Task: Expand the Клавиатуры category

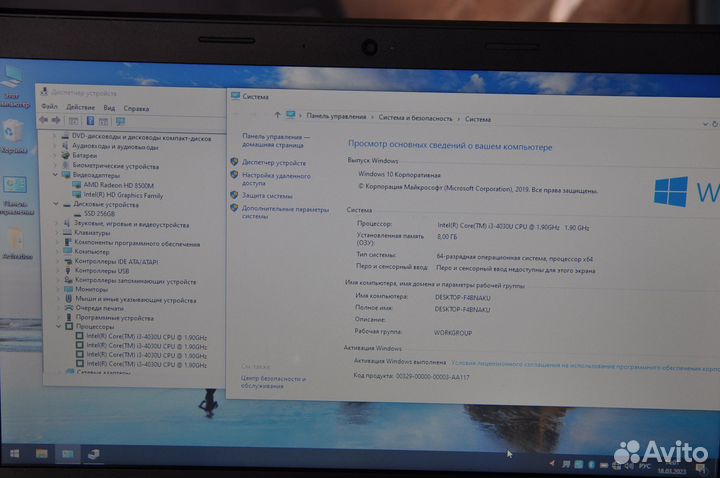Action: click(x=57, y=233)
